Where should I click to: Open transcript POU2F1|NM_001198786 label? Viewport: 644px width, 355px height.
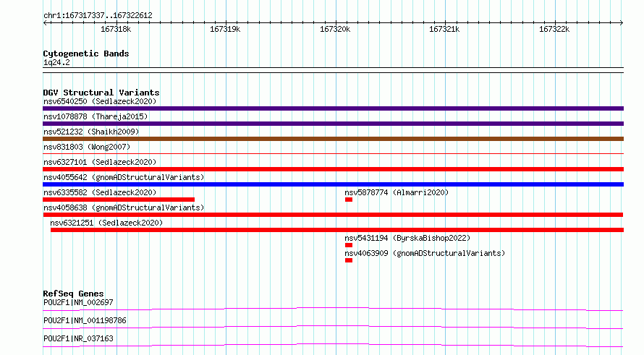click(85, 320)
